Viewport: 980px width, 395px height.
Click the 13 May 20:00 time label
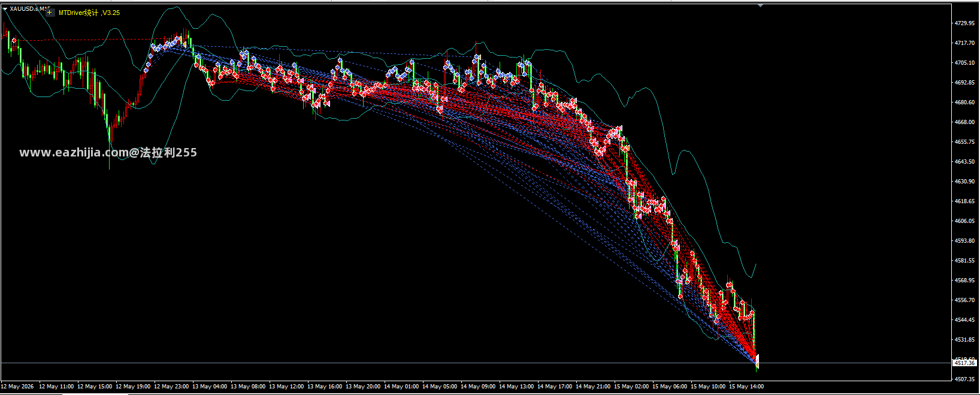point(363,387)
